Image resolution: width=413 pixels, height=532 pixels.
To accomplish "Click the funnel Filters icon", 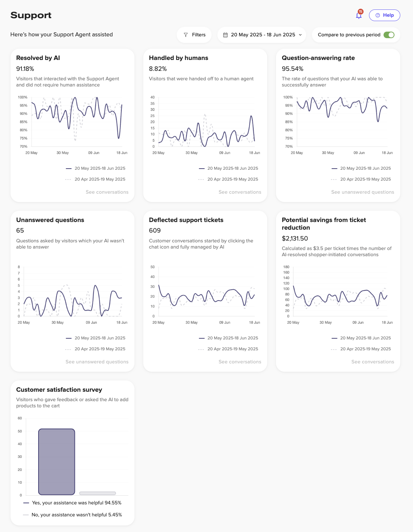I will coord(186,35).
